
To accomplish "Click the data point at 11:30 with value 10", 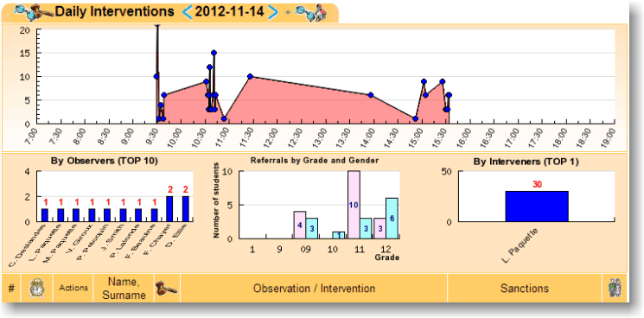I will [250, 76].
